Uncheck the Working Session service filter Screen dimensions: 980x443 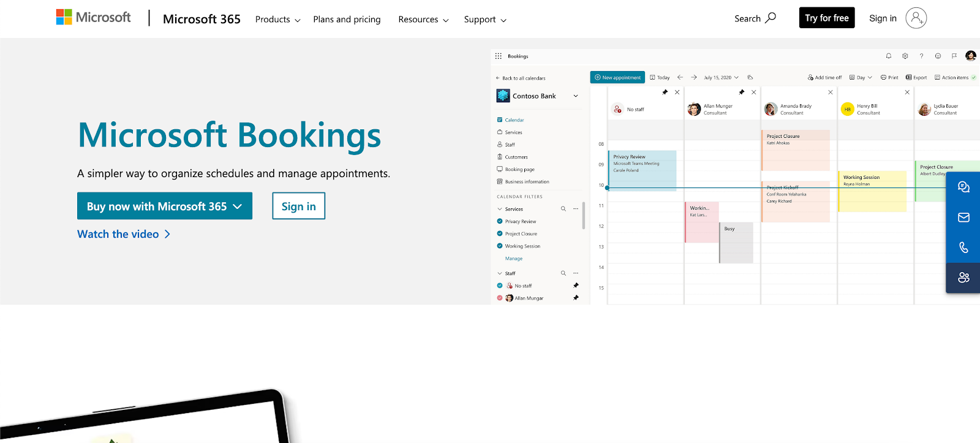[x=500, y=246]
